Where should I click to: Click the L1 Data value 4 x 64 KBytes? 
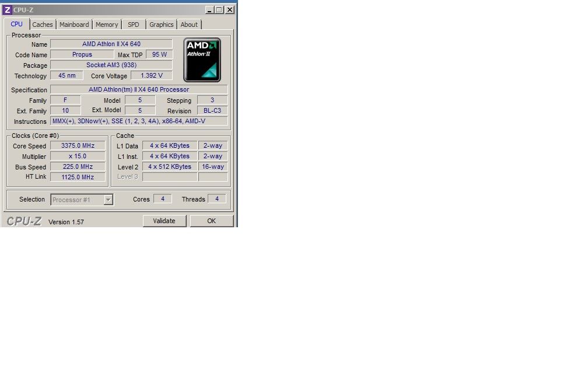pos(170,145)
